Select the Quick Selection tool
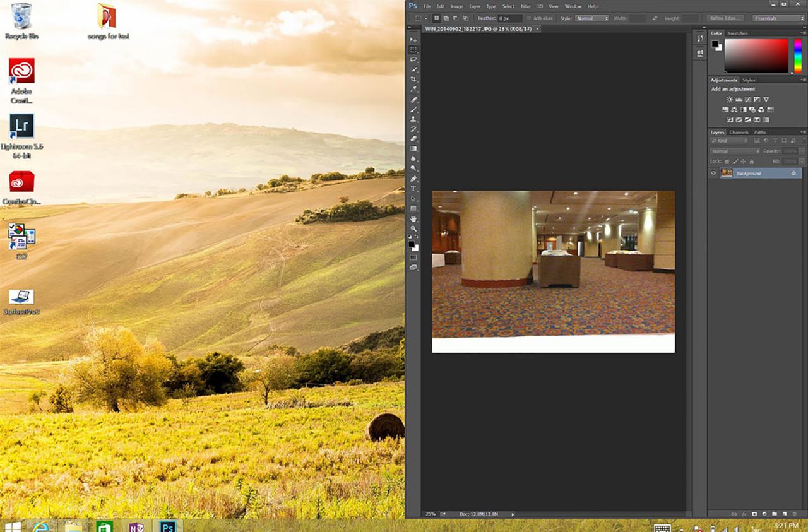This screenshot has width=808, height=532. pyautogui.click(x=413, y=69)
